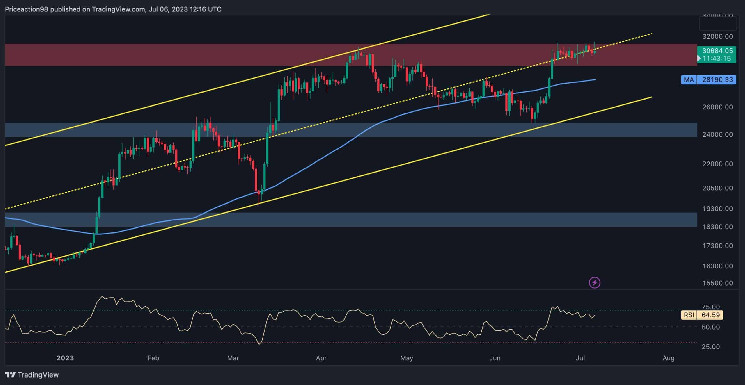745x385 pixels.
Task: Click the Jul label on time axis
Action: [x=581, y=357]
